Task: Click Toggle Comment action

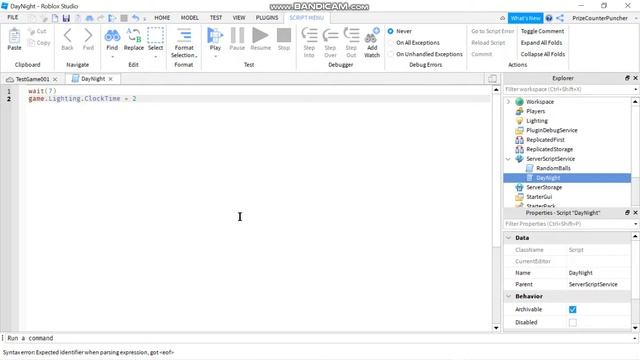Action: pos(542,31)
